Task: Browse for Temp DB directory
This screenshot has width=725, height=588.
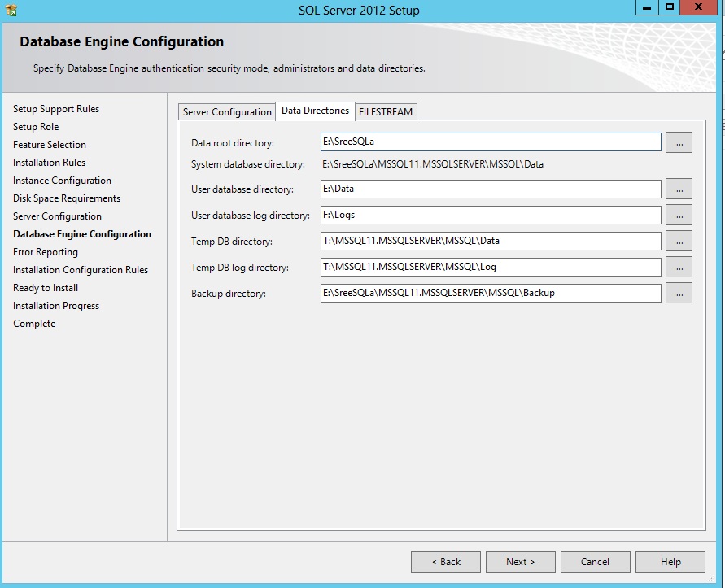Action: tap(679, 241)
